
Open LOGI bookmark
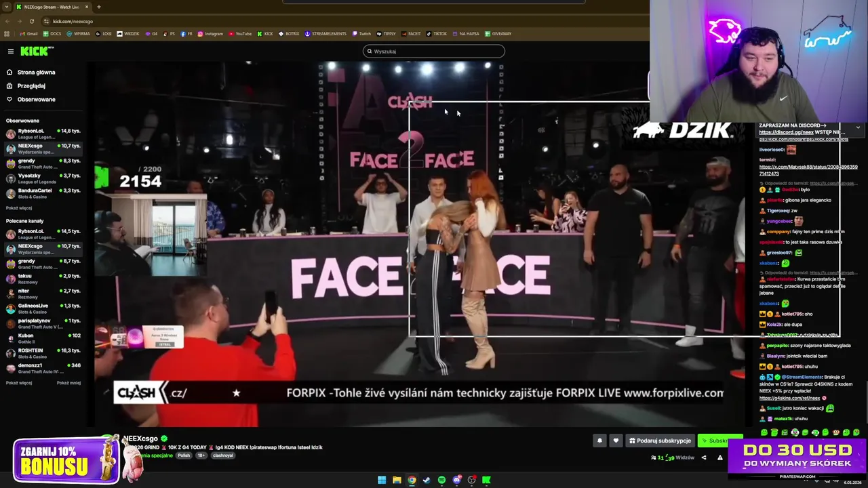pos(104,34)
